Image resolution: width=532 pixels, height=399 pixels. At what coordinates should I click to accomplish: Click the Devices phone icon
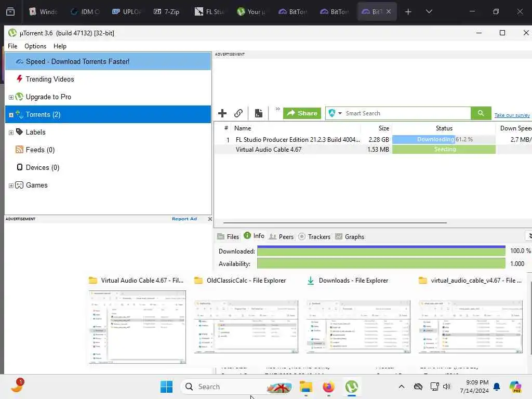click(x=20, y=167)
